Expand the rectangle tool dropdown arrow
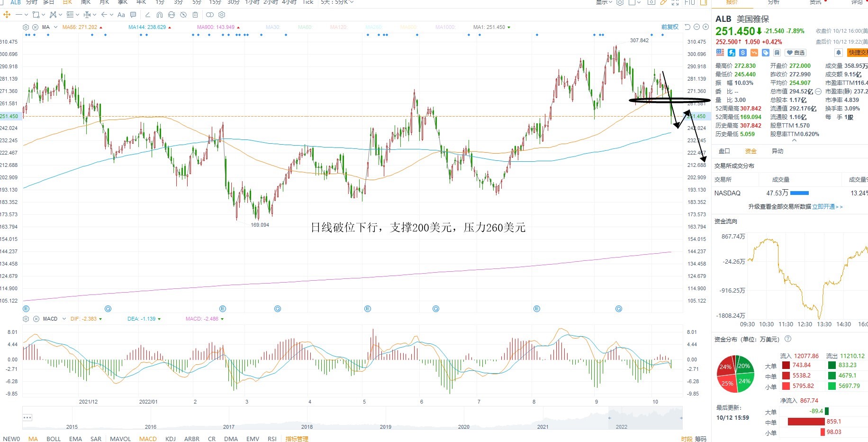The width and height of the screenshot is (868, 442). click(43, 15)
